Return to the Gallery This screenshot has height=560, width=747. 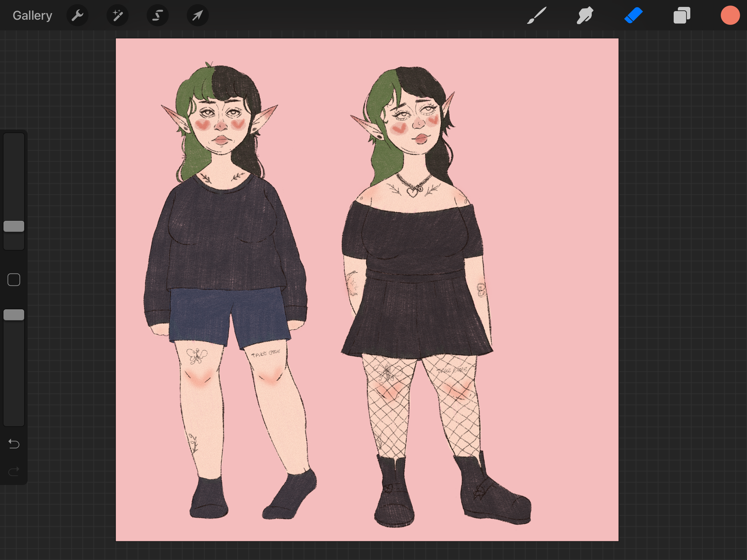point(32,16)
